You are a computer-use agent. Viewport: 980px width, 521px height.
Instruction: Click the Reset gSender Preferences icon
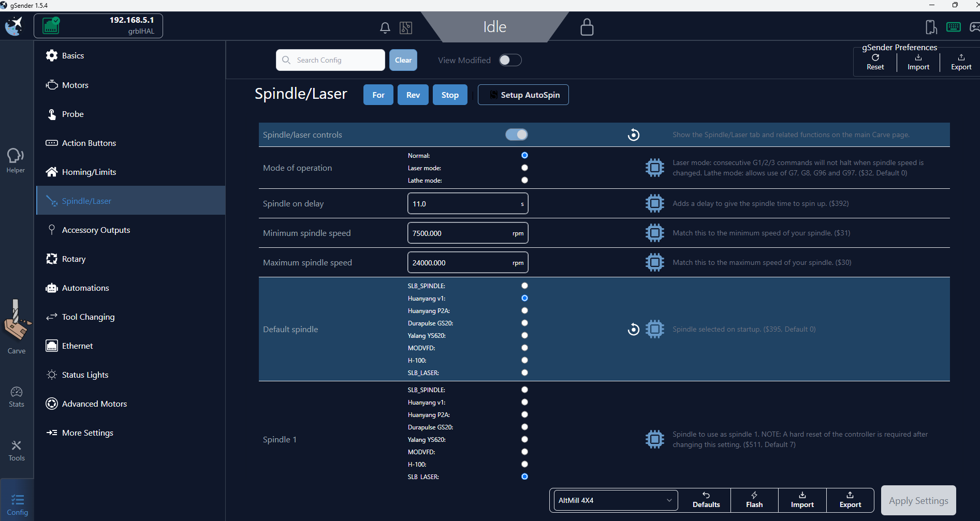pyautogui.click(x=875, y=62)
